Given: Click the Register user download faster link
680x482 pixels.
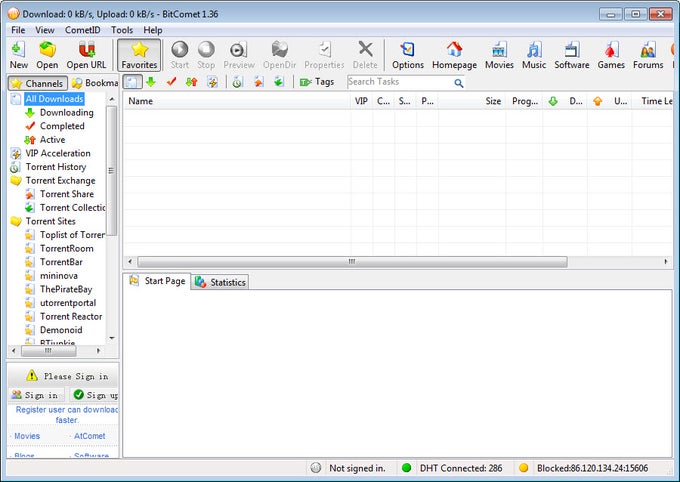Looking at the screenshot, I should point(67,415).
